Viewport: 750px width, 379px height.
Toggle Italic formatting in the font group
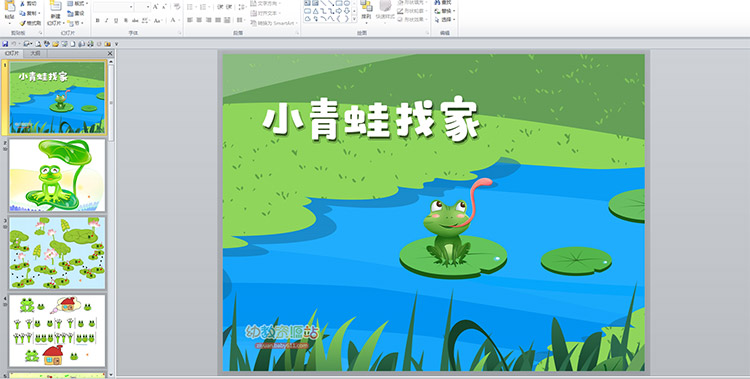[107, 21]
